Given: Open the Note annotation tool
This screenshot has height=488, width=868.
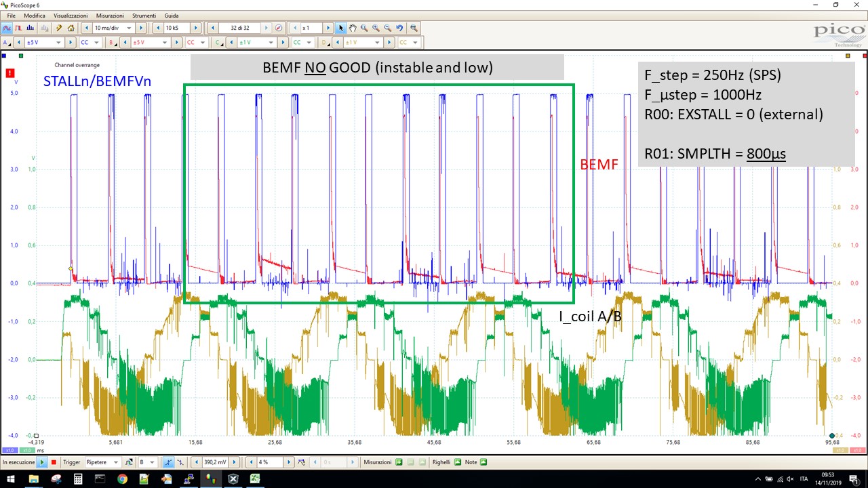Looking at the screenshot, I should coord(470,462).
